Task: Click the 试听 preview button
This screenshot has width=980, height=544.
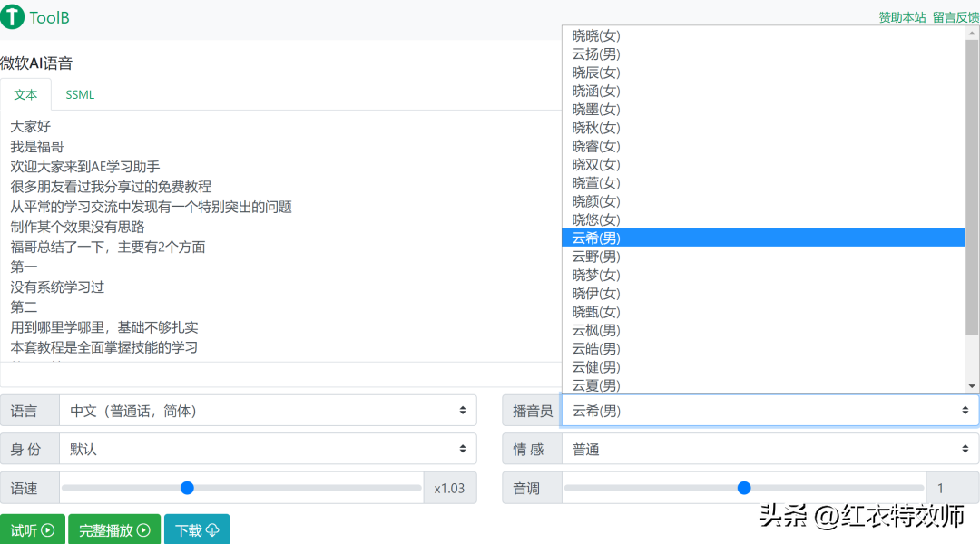Action: pos(34,529)
